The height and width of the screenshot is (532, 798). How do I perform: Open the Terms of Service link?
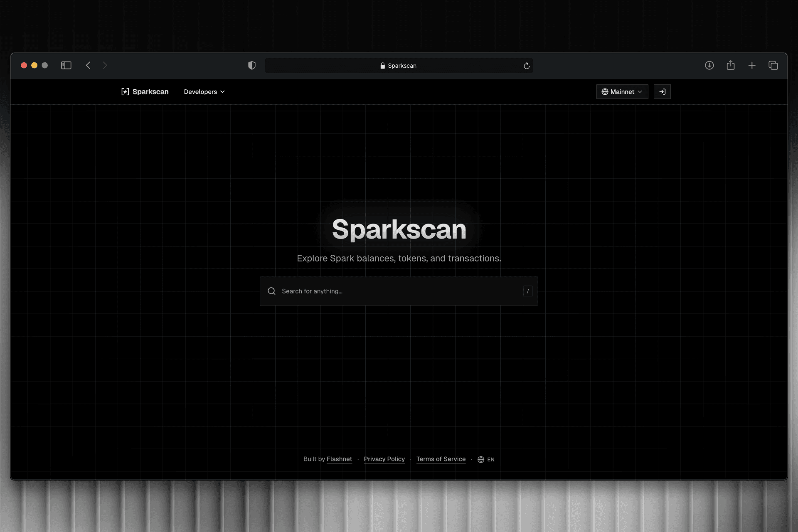pos(441,459)
